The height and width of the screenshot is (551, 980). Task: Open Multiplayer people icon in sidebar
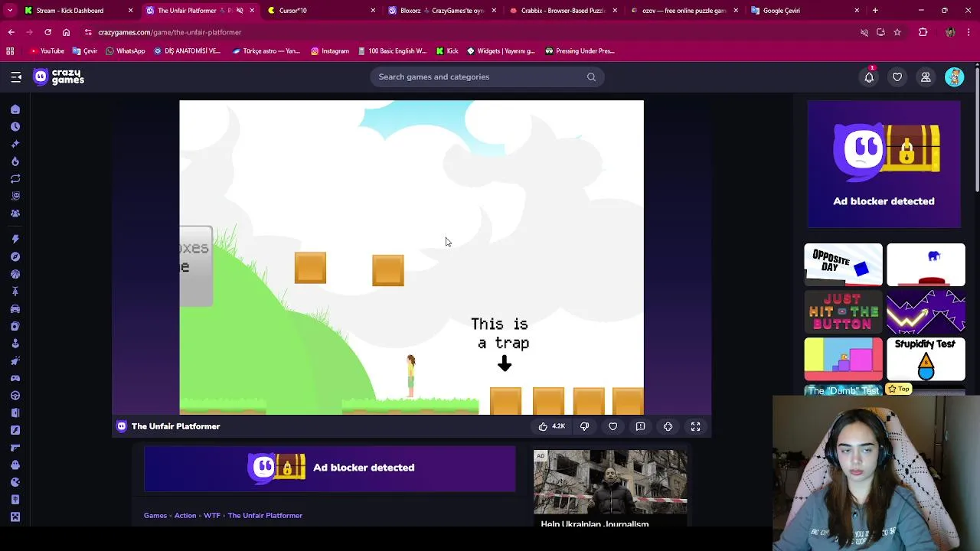coord(15,214)
